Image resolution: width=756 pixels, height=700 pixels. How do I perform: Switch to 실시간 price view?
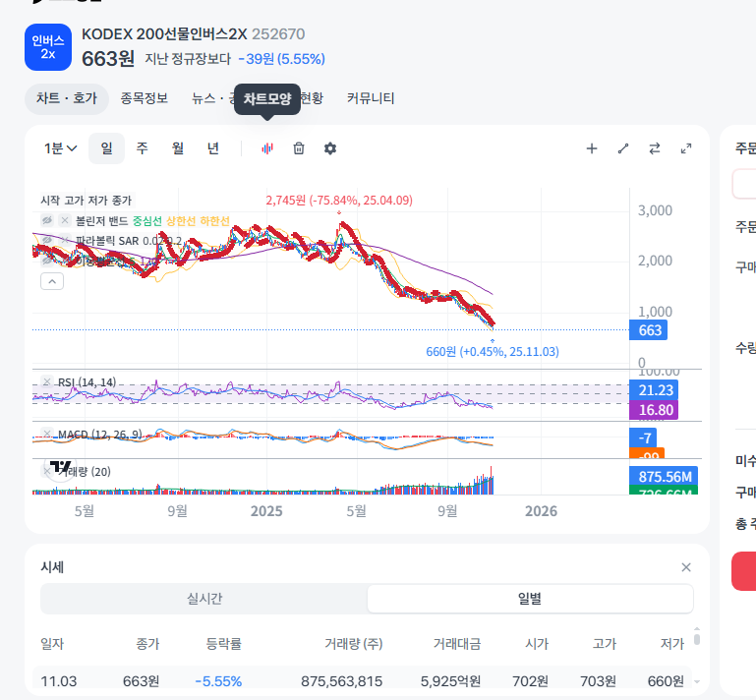click(x=204, y=599)
